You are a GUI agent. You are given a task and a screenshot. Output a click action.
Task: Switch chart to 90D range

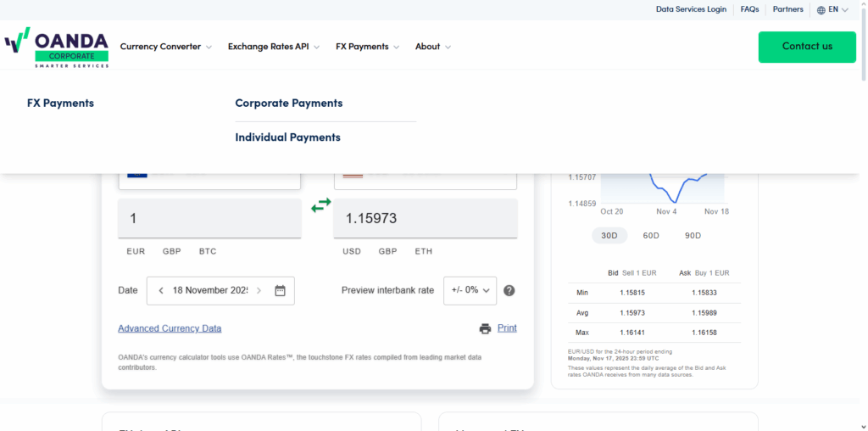(x=693, y=235)
